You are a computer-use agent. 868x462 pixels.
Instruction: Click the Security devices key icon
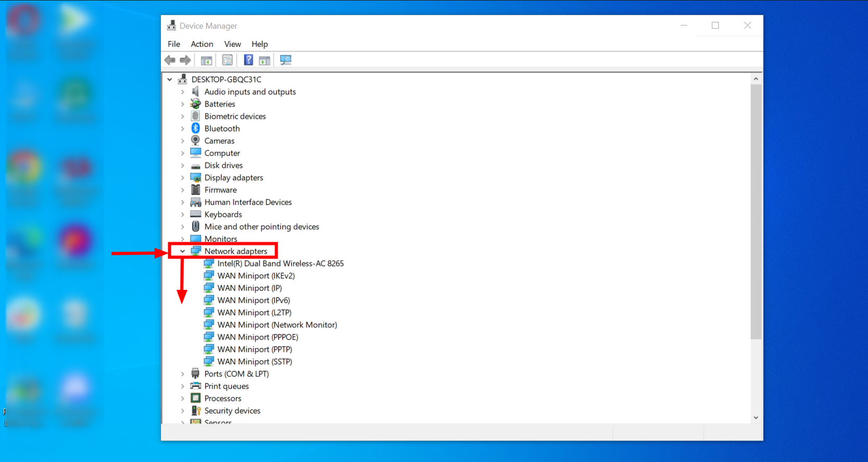tap(196, 410)
